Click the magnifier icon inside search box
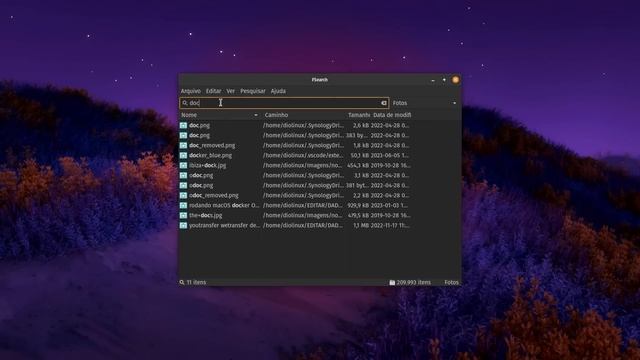Viewport: 640px width, 360px height. (185, 103)
